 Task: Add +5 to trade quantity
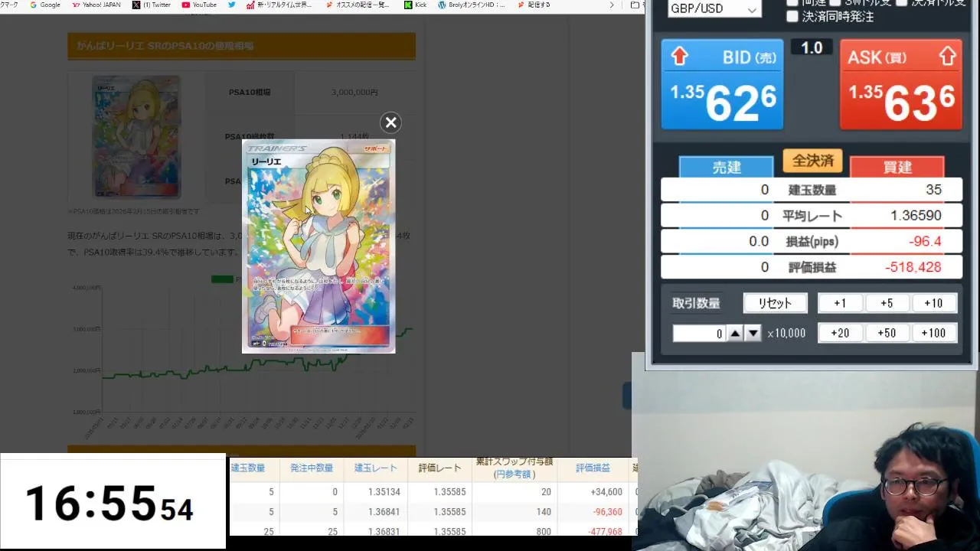coord(887,303)
